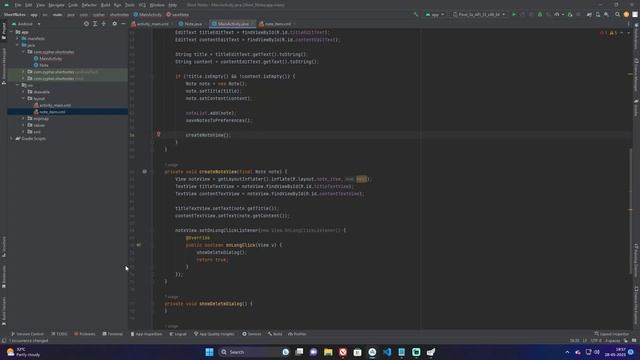Open the View menu

[x=40, y=5]
